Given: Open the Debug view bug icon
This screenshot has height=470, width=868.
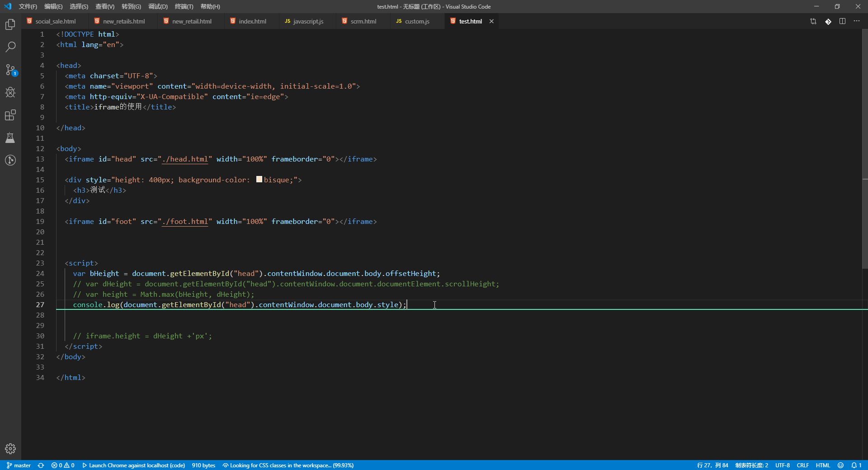Looking at the screenshot, I should [10, 92].
